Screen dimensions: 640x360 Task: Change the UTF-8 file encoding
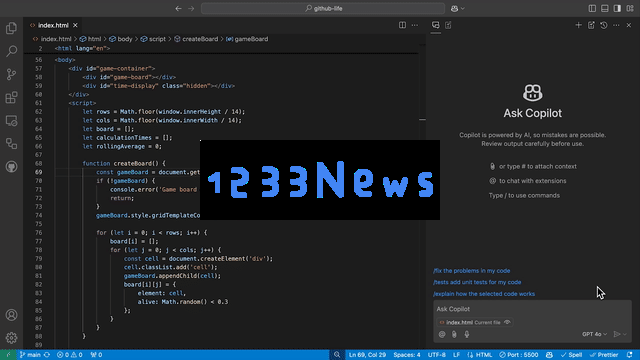(x=437, y=355)
